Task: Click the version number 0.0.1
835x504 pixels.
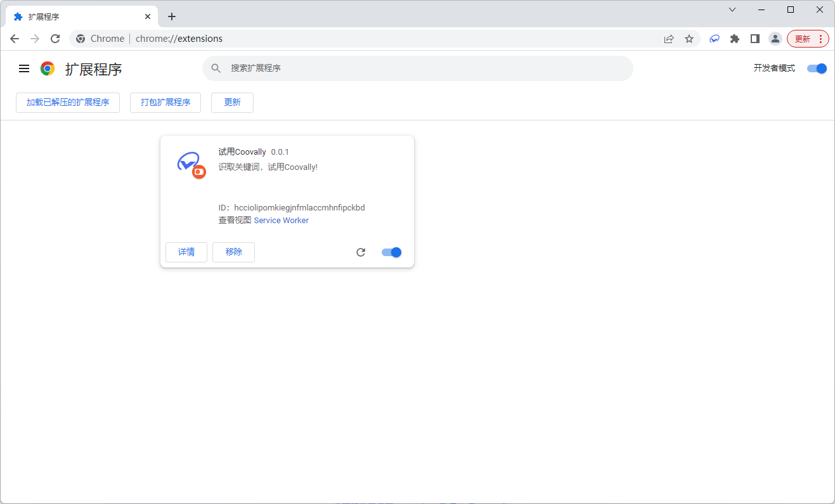Action: click(280, 152)
